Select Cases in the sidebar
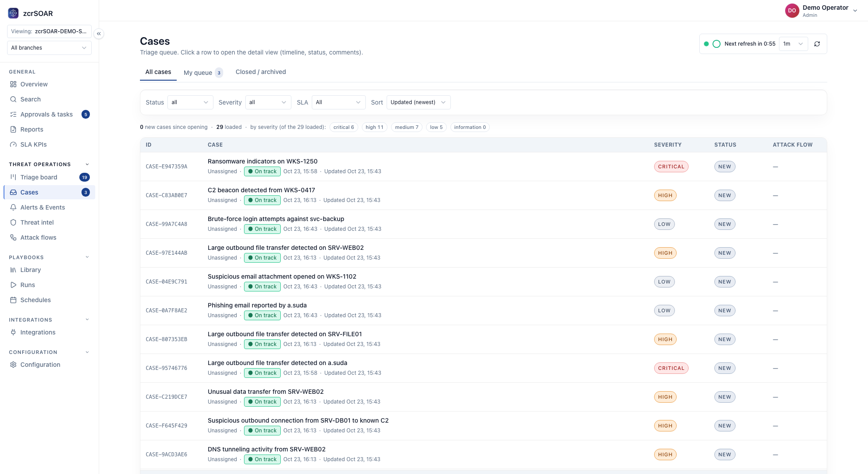The height and width of the screenshot is (474, 868). click(x=49, y=192)
